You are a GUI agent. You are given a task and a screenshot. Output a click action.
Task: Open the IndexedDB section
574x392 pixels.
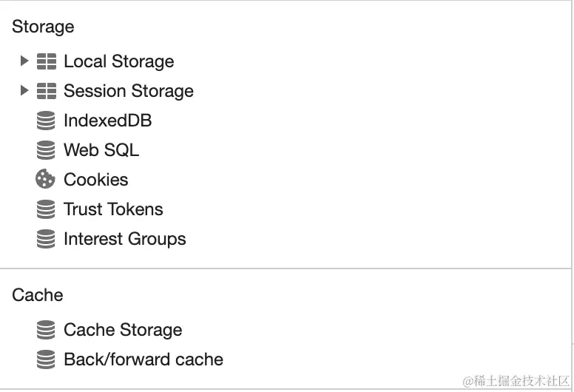point(107,121)
